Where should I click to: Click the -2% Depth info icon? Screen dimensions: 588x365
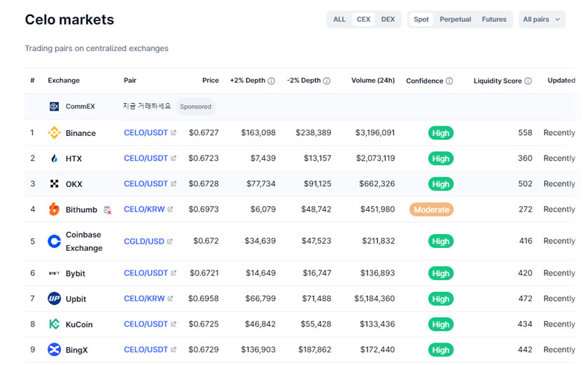[327, 81]
